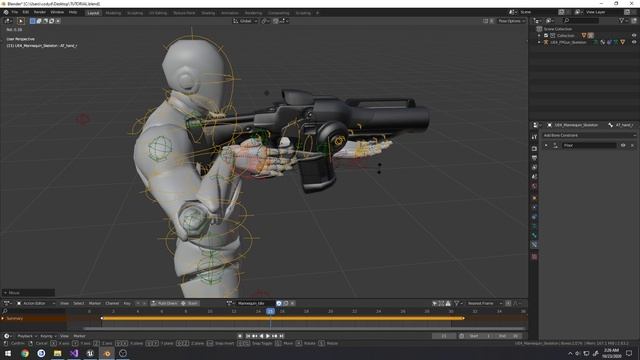Open the Global transform orientation dropdown

coord(245,21)
